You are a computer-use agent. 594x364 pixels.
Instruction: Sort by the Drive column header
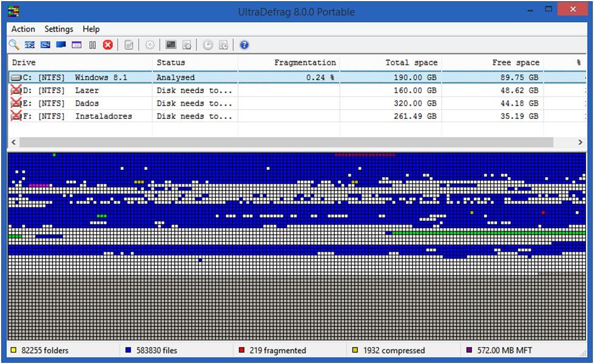80,62
